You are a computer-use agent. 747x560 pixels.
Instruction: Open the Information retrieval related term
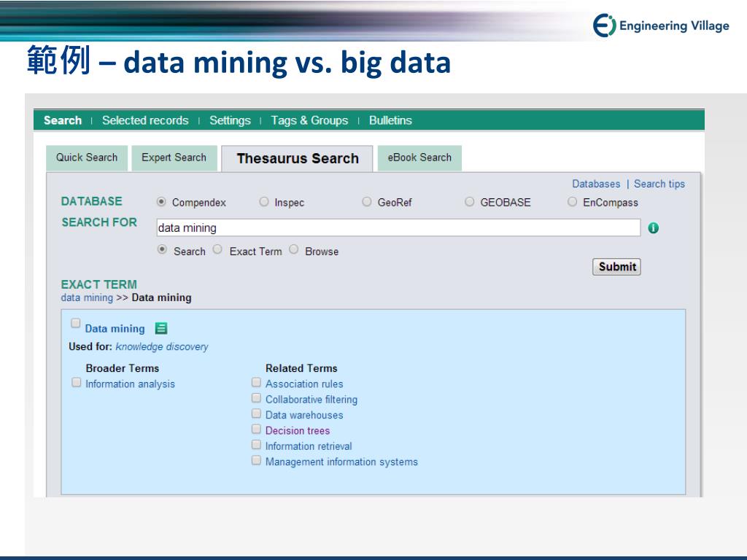point(309,446)
